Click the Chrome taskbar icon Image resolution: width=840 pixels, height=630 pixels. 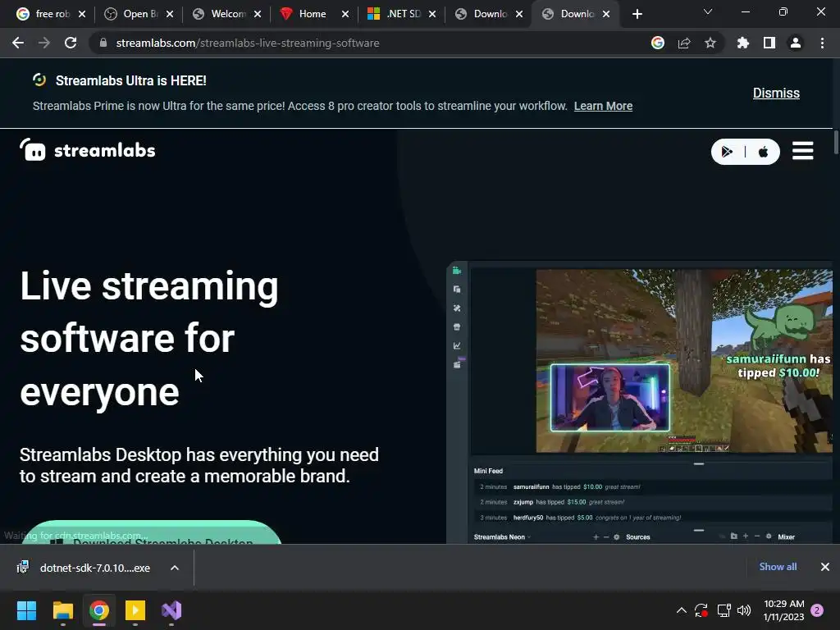pyautogui.click(x=99, y=610)
